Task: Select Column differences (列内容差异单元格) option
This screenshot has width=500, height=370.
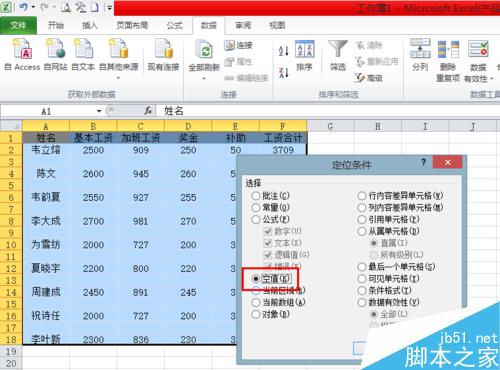Action: tap(362, 207)
